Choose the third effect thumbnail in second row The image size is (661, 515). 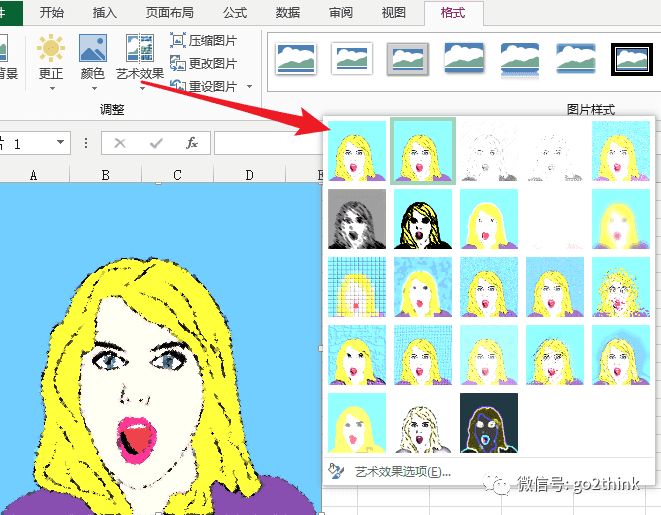coord(489,219)
